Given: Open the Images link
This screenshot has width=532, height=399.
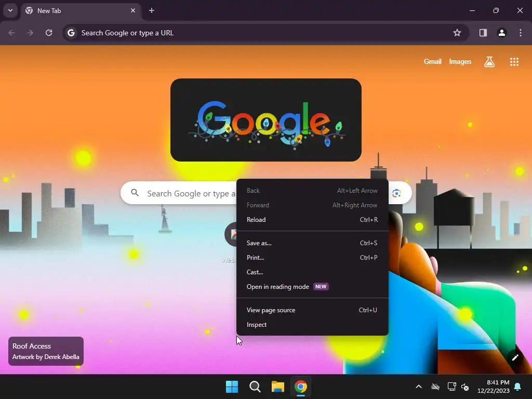Looking at the screenshot, I should [x=460, y=61].
